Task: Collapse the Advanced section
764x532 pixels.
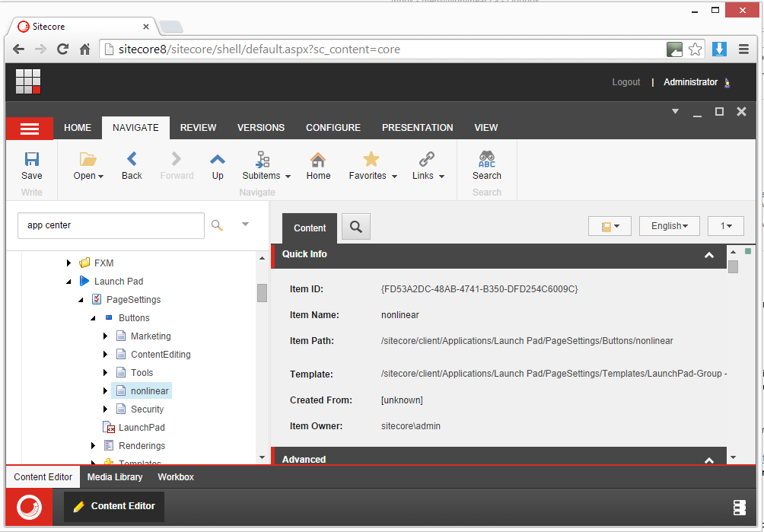Action: click(x=709, y=460)
